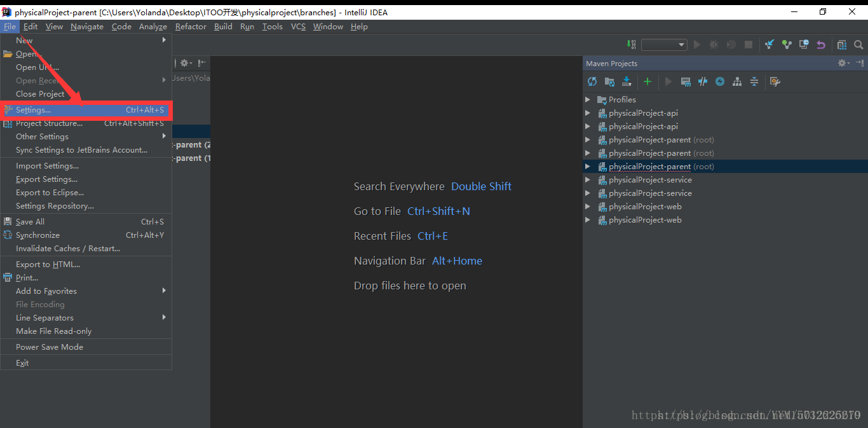Open Settings Repository... entry
Viewport: 868px width, 428px height.
point(86,206)
